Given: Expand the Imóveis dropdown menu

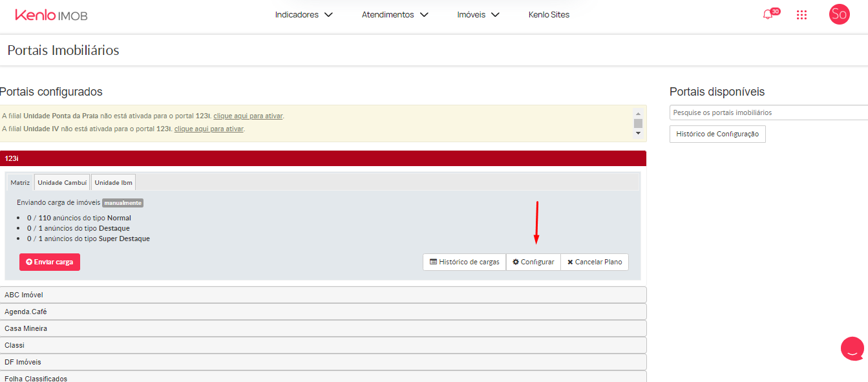Looking at the screenshot, I should click(x=478, y=15).
